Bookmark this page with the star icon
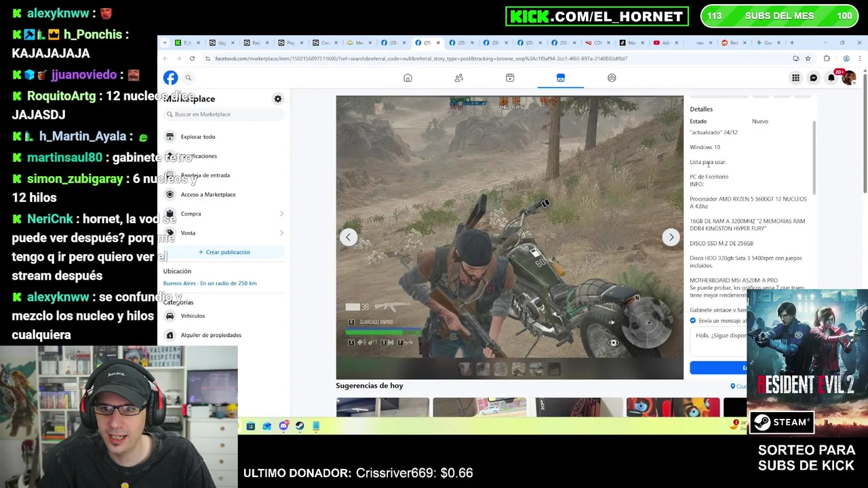 pos(808,59)
